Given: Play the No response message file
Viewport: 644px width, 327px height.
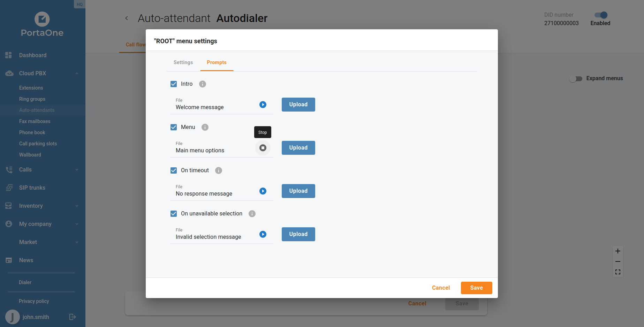Looking at the screenshot, I should [x=263, y=191].
